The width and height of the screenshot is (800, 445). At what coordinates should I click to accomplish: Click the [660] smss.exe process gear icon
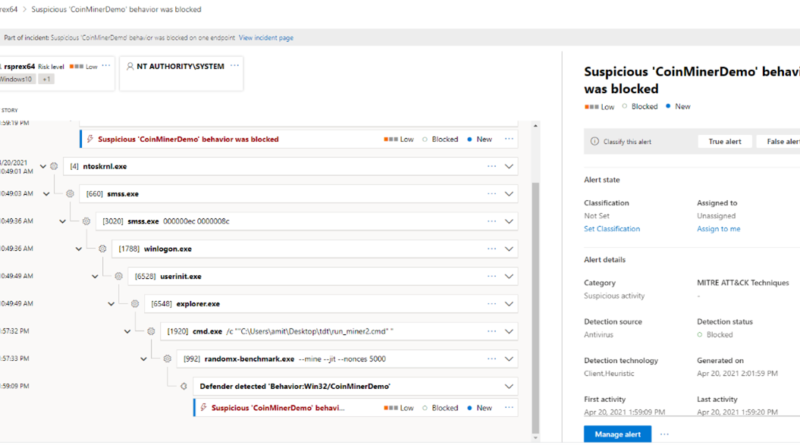(70, 194)
